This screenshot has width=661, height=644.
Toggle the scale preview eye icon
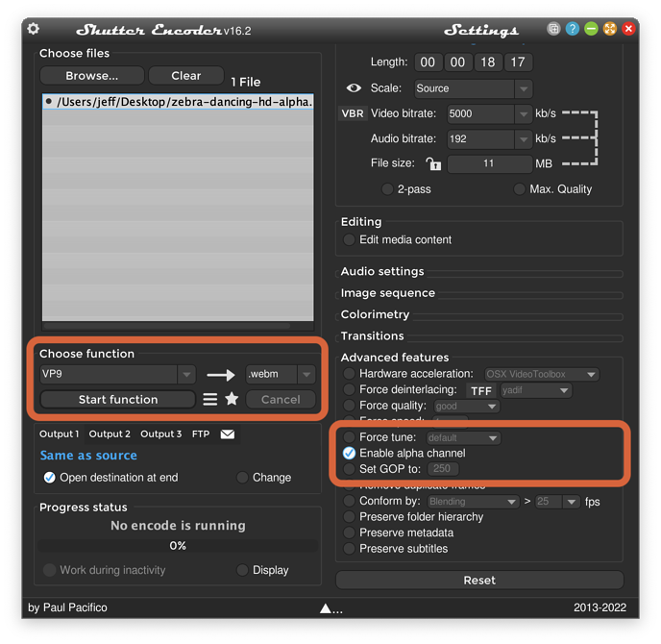click(354, 87)
